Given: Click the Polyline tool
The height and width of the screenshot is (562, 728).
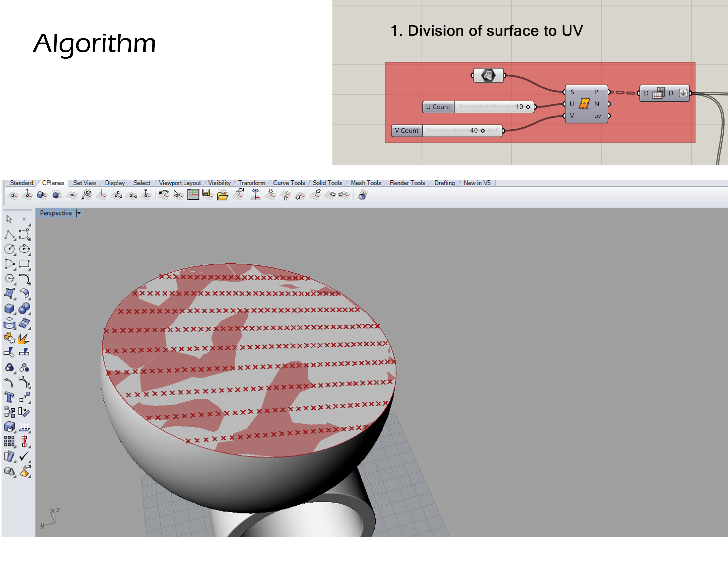Looking at the screenshot, I should [9, 234].
